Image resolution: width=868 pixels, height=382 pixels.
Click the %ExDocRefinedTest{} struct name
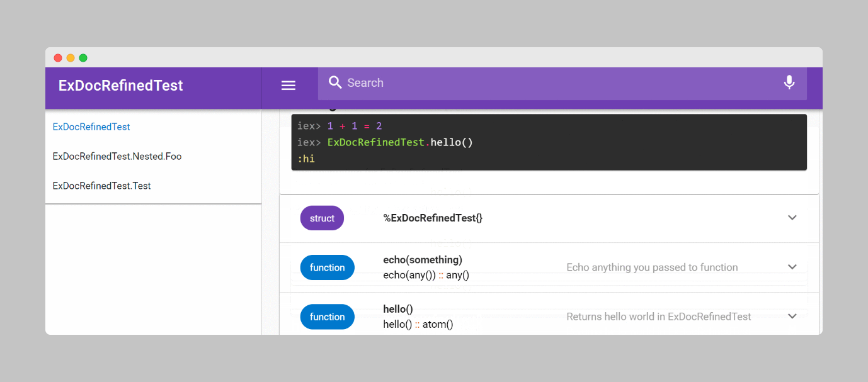(433, 218)
